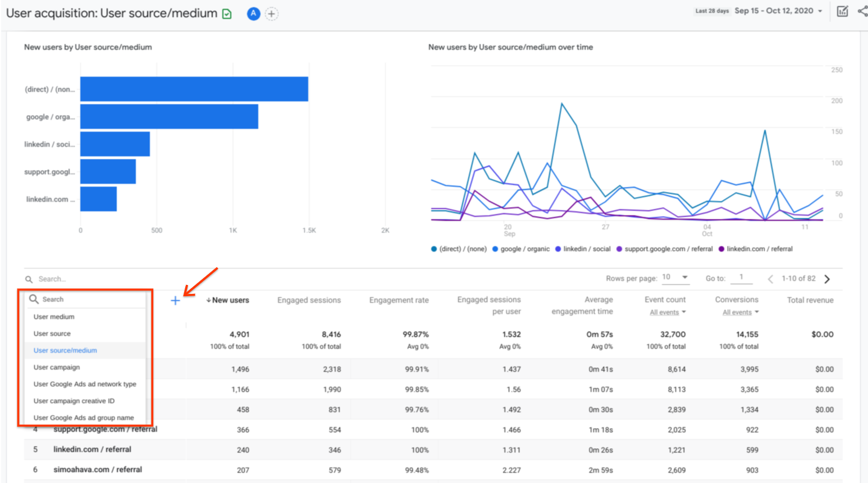Open All events dropdown under Event count
This screenshot has height=483, width=868.
(668, 312)
